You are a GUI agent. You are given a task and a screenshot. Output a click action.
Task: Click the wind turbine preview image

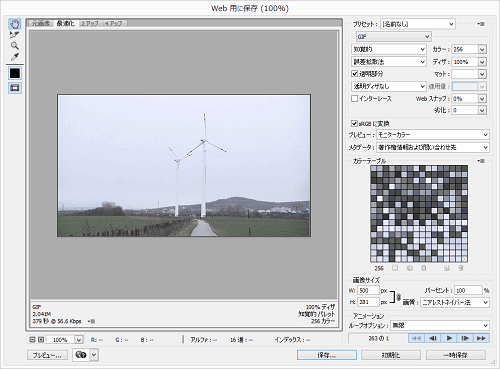click(184, 166)
